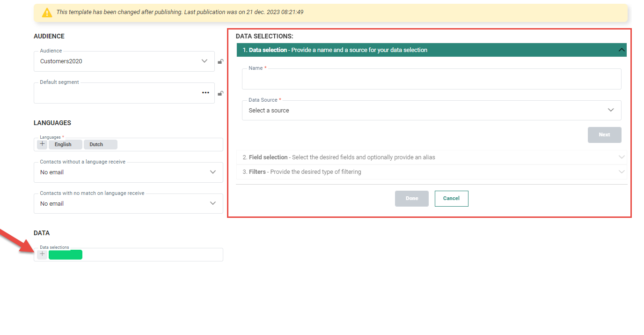Open the Data Source dropdown
Viewport: 644px width, 335px height.
[x=431, y=111]
